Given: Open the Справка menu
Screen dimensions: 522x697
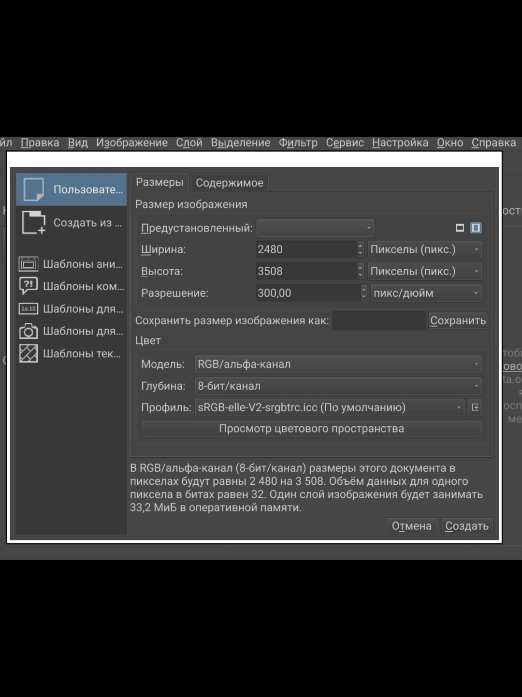Looking at the screenshot, I should 494,143.
